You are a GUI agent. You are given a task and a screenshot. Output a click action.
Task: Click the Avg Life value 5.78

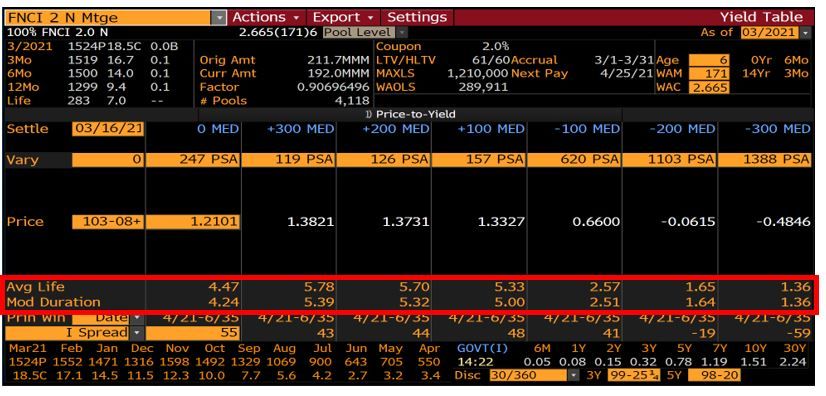click(x=320, y=287)
